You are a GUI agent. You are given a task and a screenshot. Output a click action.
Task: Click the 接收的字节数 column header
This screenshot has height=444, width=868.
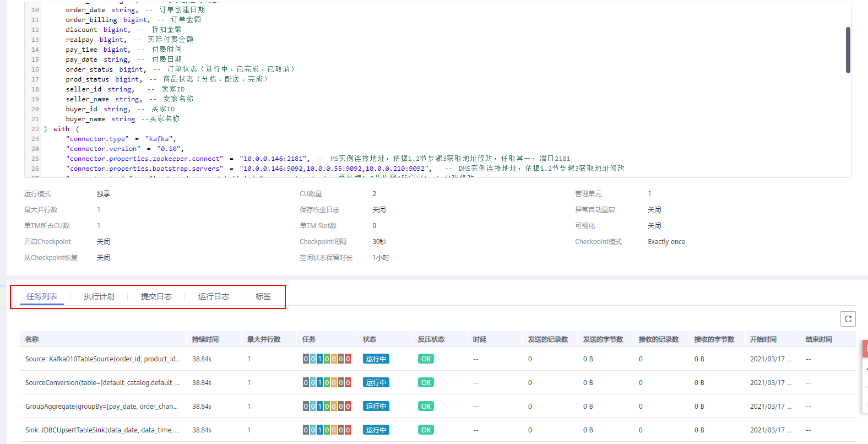714,339
